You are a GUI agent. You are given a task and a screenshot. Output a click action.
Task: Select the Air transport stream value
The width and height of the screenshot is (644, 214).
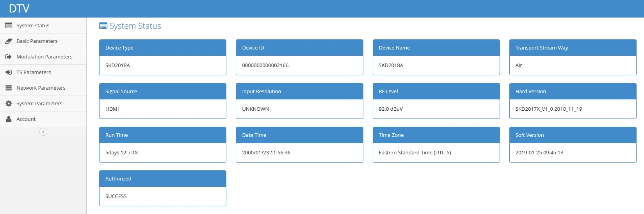pos(519,65)
